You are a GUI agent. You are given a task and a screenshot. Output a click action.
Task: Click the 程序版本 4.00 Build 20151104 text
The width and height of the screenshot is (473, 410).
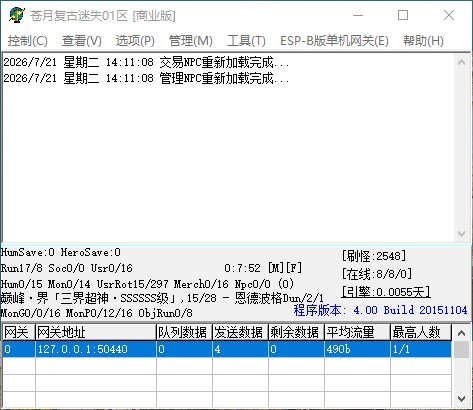(380, 310)
